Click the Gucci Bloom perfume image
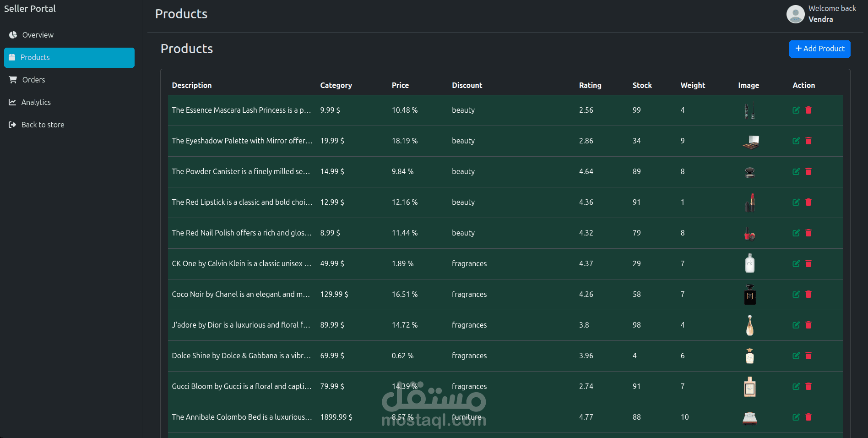 click(x=750, y=387)
